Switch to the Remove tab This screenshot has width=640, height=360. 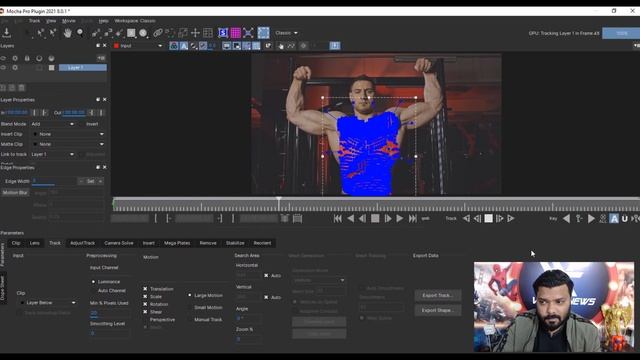208,243
